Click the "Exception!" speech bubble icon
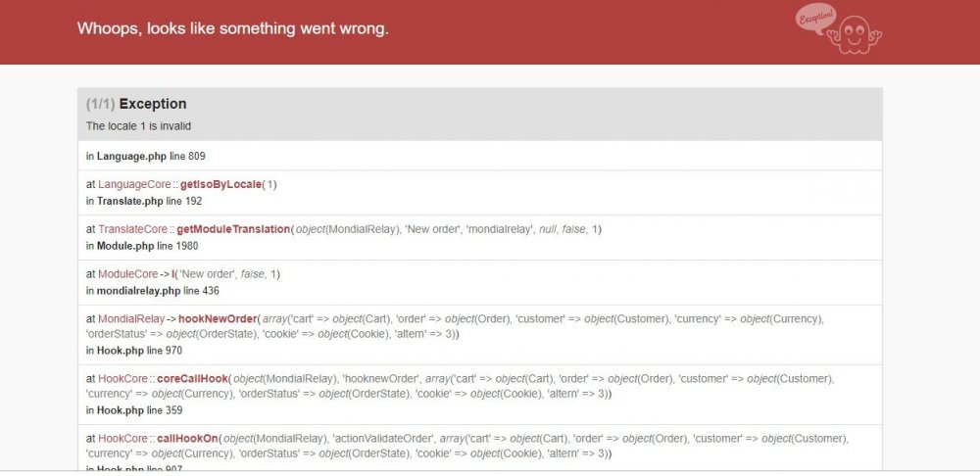The height and width of the screenshot is (476, 980). click(x=815, y=18)
